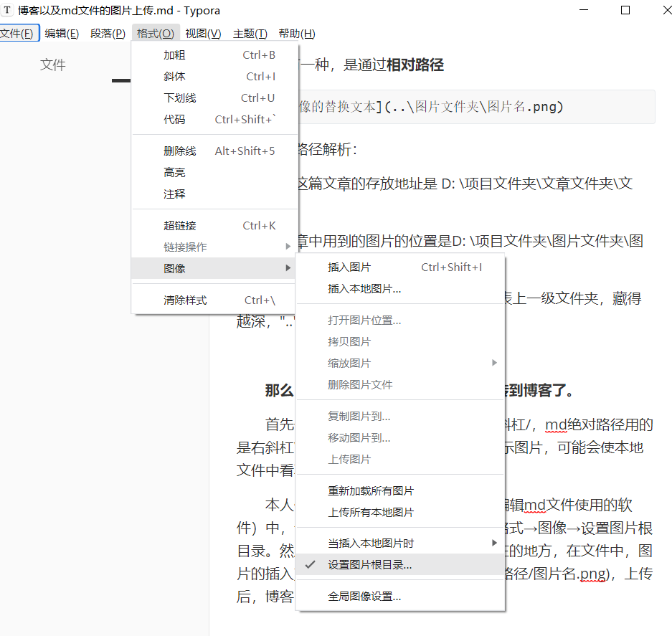Viewport: 672px width, 636px height.
Task: Open the 视图(V) menu
Action: pos(203,34)
